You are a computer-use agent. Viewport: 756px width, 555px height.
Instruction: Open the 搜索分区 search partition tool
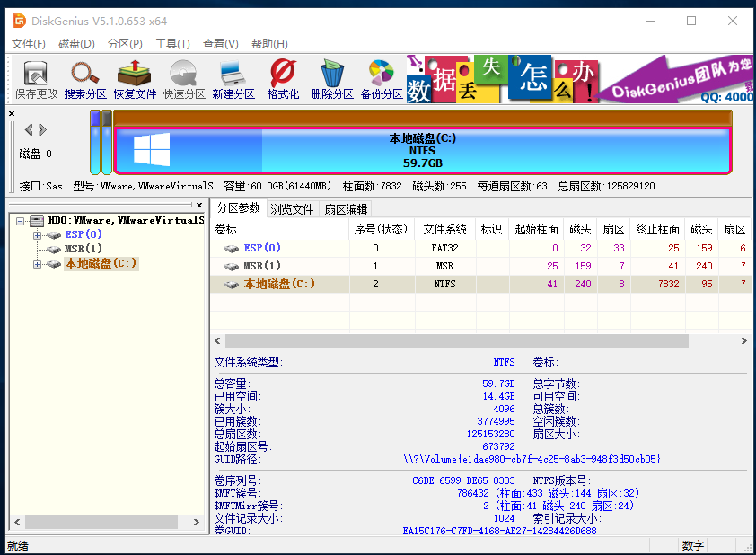(x=85, y=80)
